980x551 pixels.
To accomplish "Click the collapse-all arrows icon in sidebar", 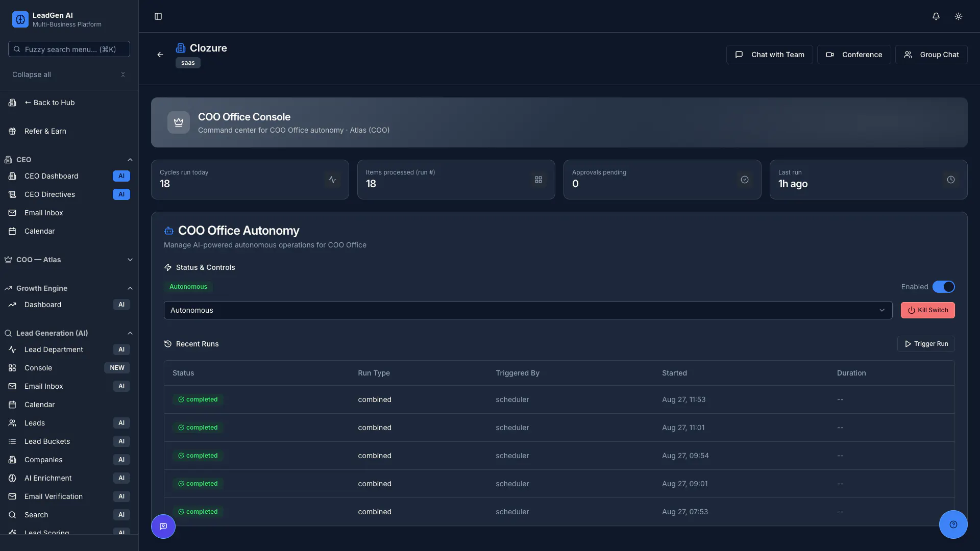I will pyautogui.click(x=123, y=74).
